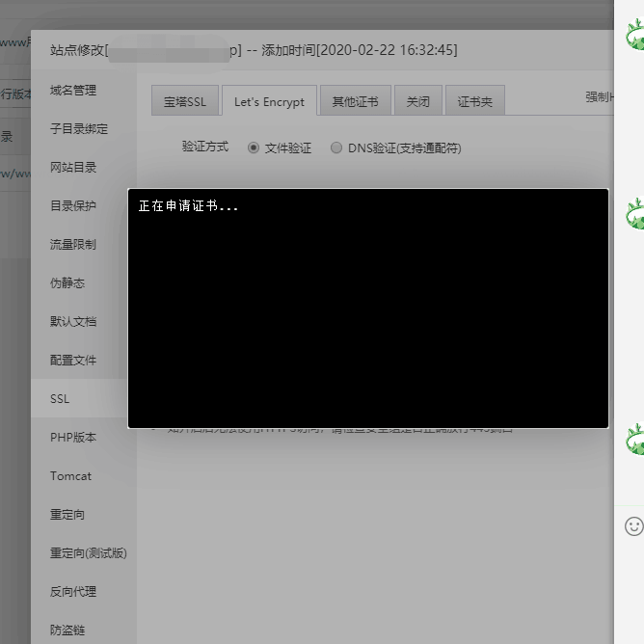Screen dimensions: 644x644
Task: Open 目录保护 settings
Action: [x=73, y=205]
